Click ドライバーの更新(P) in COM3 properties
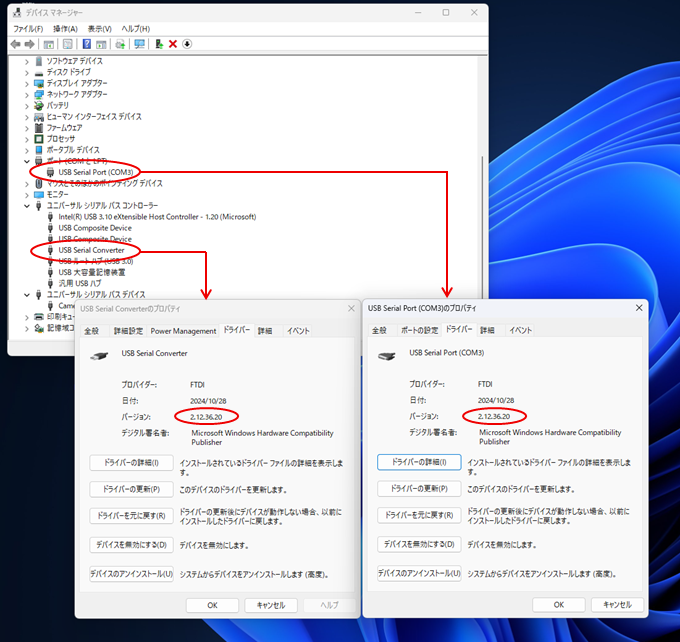Viewport: 680px width, 642px height. click(x=419, y=489)
